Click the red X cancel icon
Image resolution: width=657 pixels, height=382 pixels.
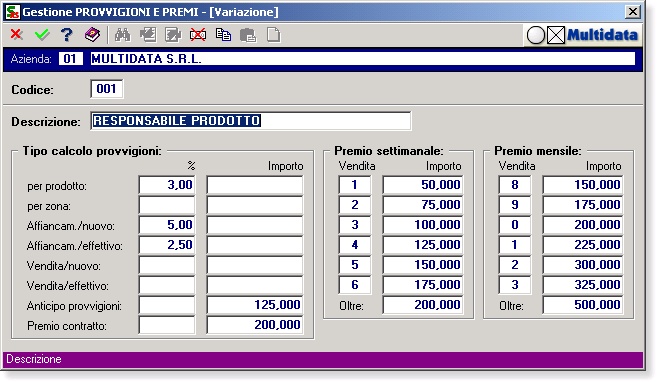point(16,35)
